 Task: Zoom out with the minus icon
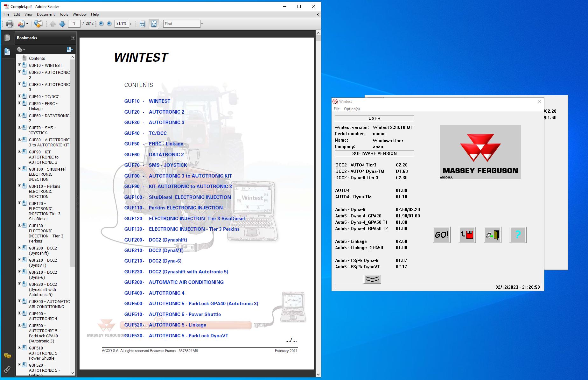point(101,24)
